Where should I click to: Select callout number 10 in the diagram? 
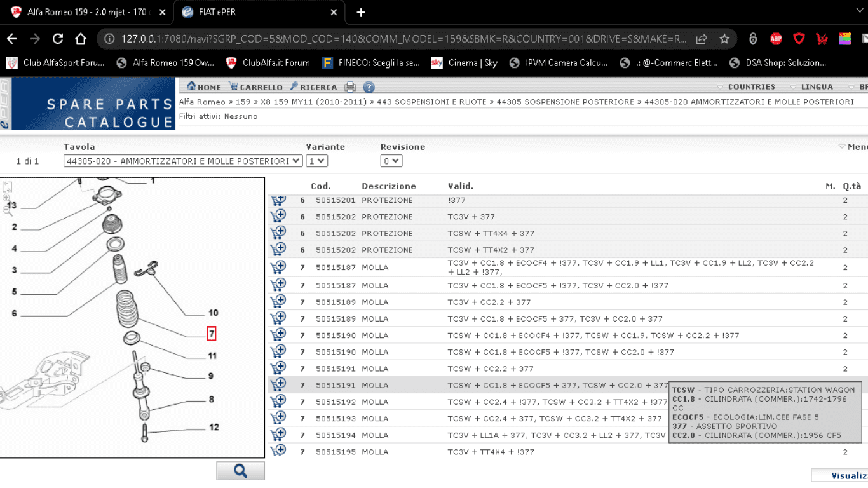213,313
